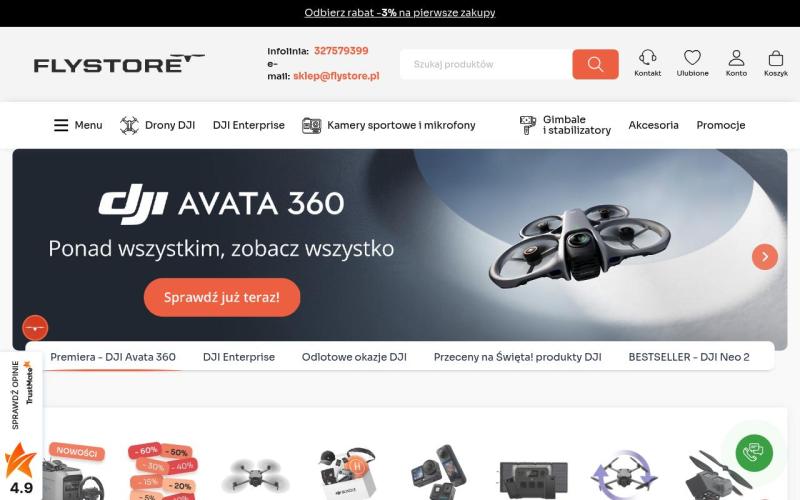800x500 pixels.
Task: Open the Nowości product category thumbnail
Action: pos(74,470)
